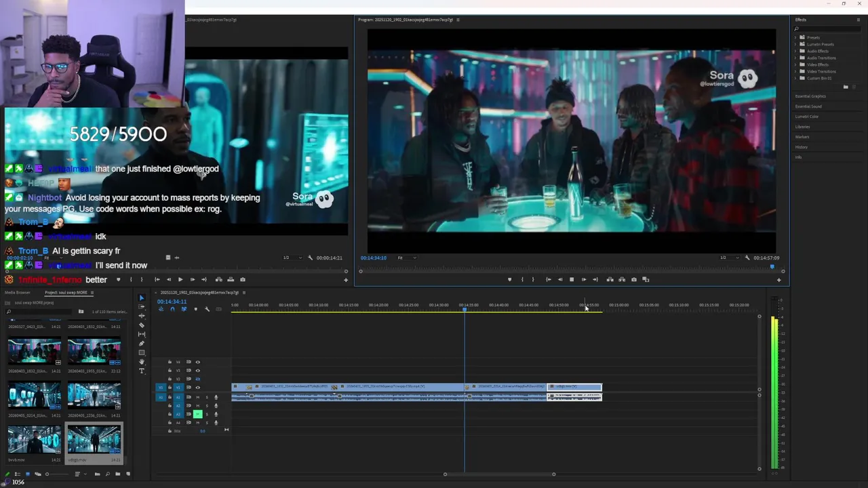Viewport: 868px width, 488px height.
Task: Select the Track Select Forward tool
Action: (142, 307)
